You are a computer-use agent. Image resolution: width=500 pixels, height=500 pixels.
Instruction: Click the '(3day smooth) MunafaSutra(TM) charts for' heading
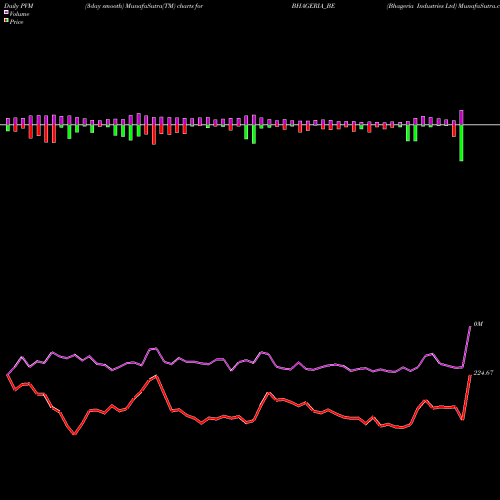pos(144,6)
